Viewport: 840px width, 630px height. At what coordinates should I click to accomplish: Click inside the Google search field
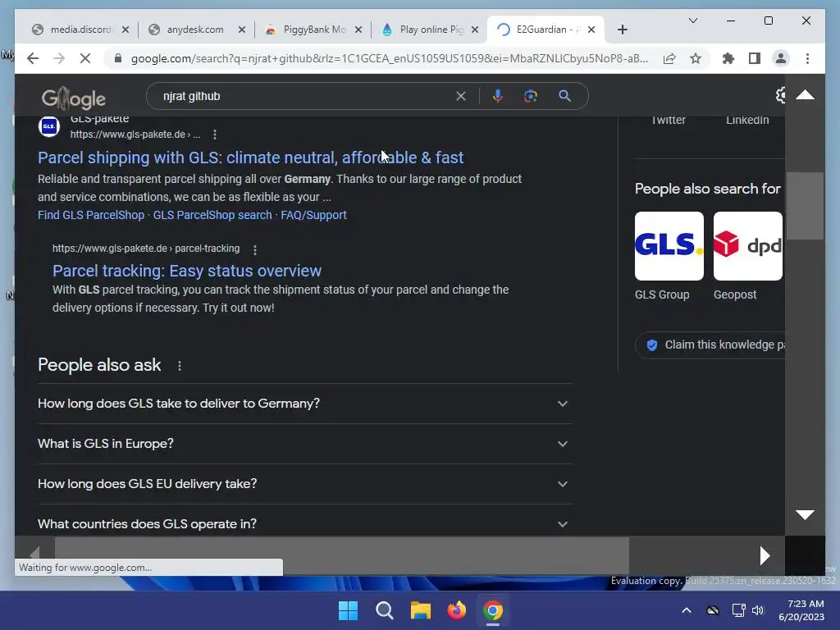pyautogui.click(x=305, y=97)
